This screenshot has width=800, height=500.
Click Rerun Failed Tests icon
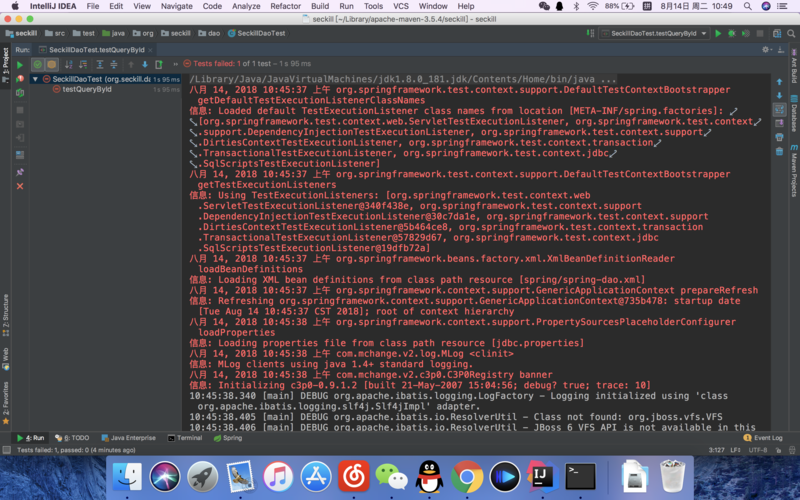pos(20,79)
